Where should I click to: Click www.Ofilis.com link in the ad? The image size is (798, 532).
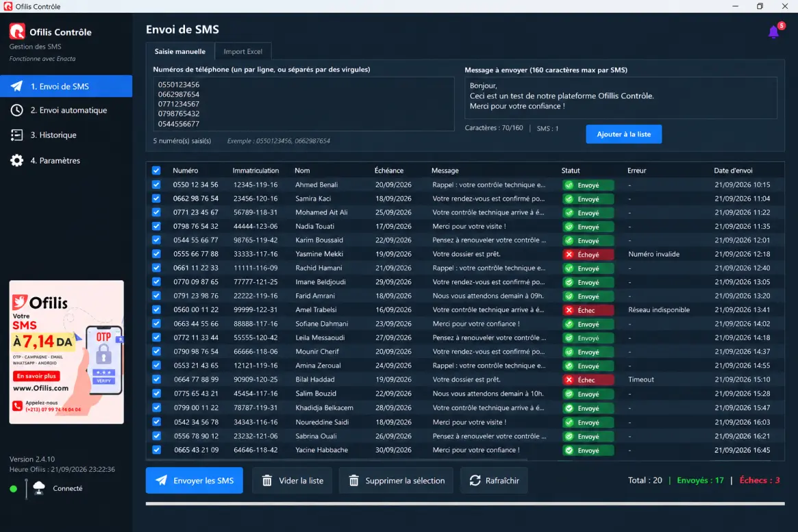point(40,388)
